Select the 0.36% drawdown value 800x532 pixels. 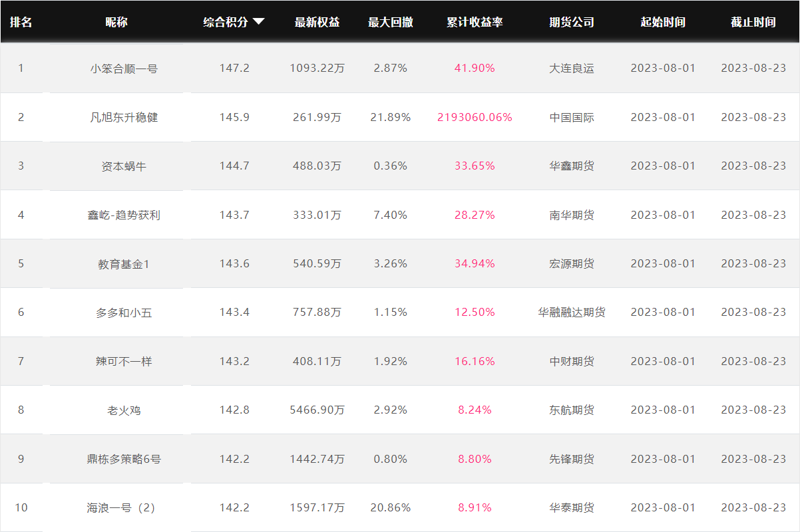coord(391,166)
